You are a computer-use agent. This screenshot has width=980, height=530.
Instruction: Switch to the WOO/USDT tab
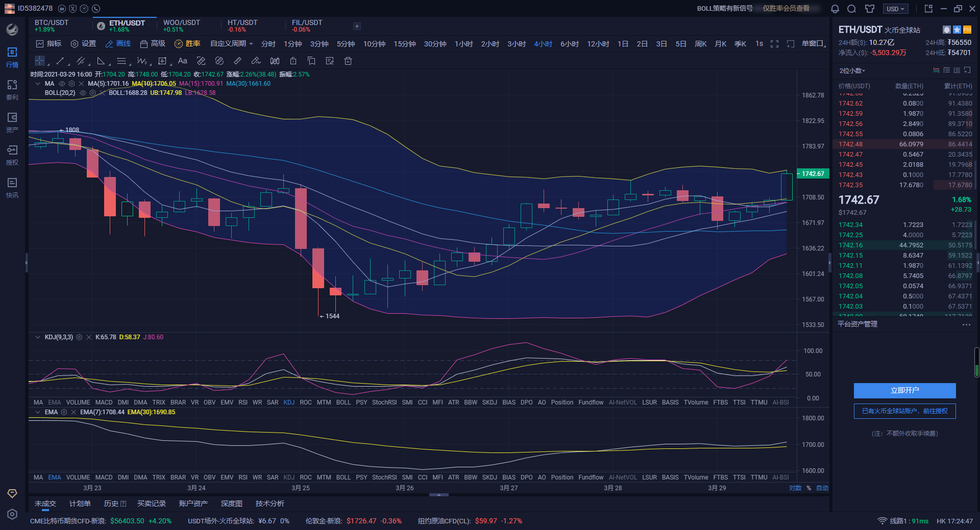[x=182, y=26]
